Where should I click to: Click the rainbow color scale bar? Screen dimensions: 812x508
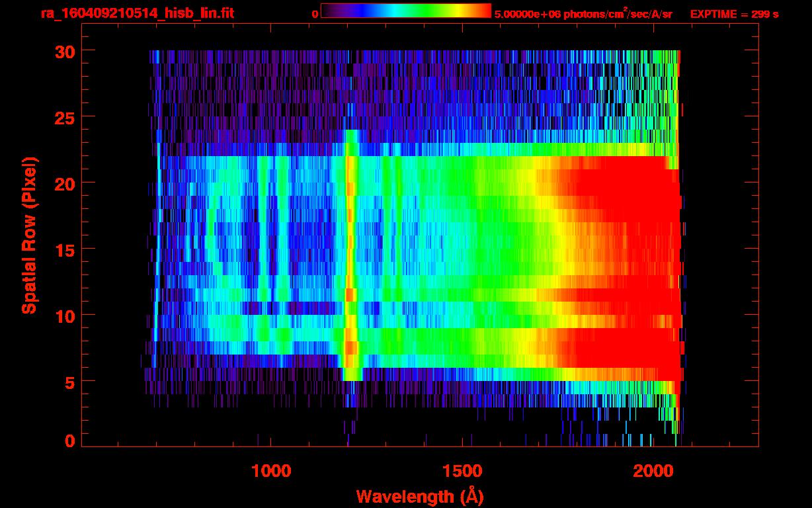click(405, 11)
